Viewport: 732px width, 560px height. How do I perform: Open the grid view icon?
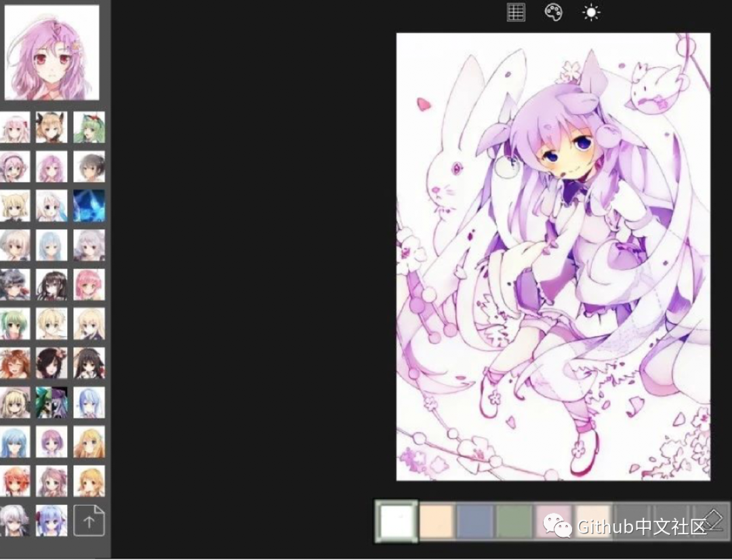pos(516,13)
